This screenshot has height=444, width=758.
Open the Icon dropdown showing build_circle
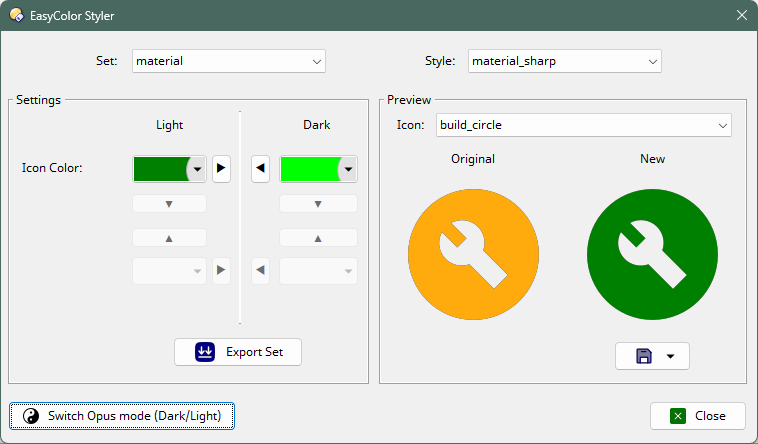coord(583,125)
